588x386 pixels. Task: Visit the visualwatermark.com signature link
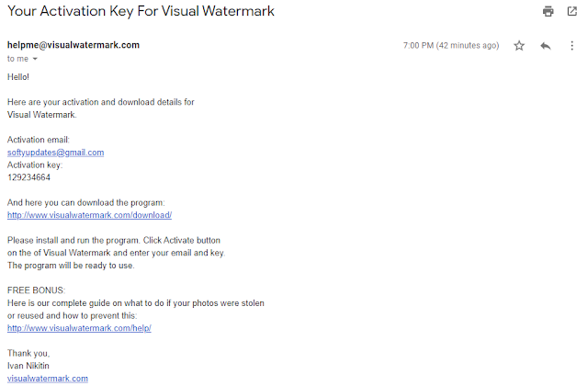(48, 378)
